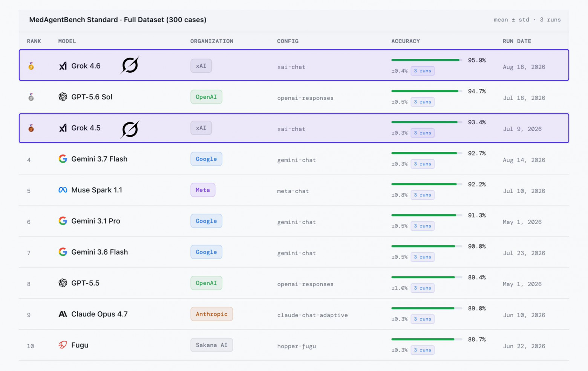588x371 pixels.
Task: Open the 3 runs badge for Claude Opus 4.7
Action: coord(423,319)
